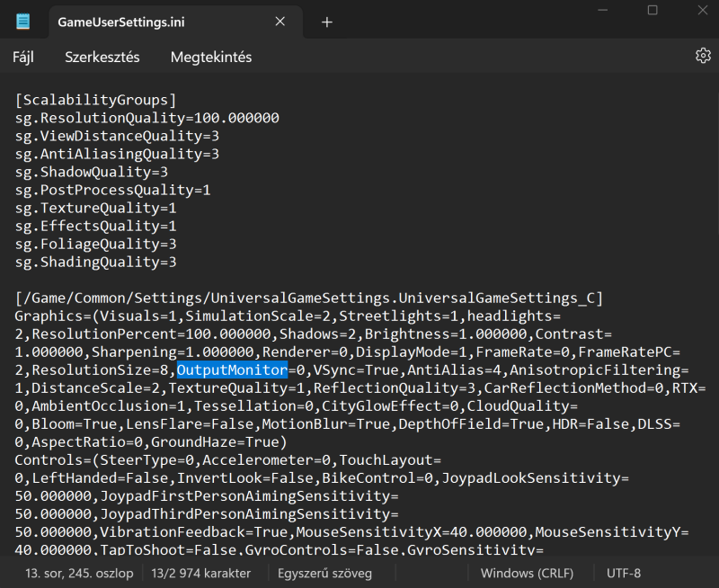Click the cursor position status '13. sor, 245. oszlop'

pos(79,574)
